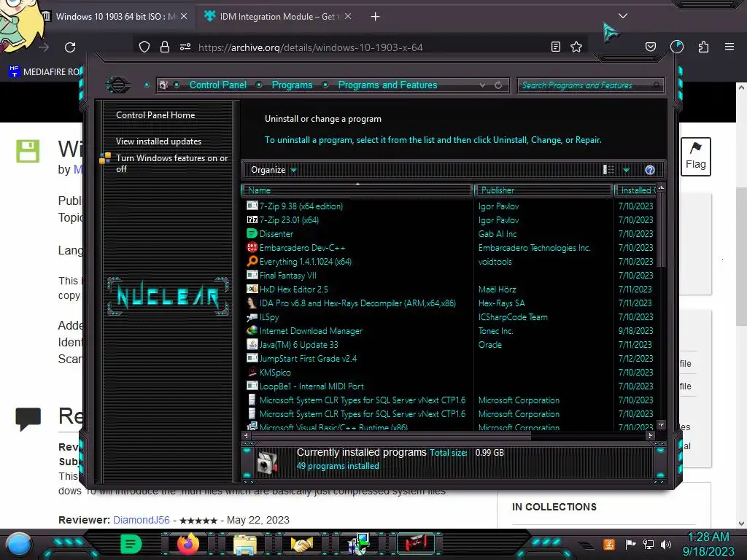
Task: Open the Pocket save icon in Firefox
Action: [650, 47]
